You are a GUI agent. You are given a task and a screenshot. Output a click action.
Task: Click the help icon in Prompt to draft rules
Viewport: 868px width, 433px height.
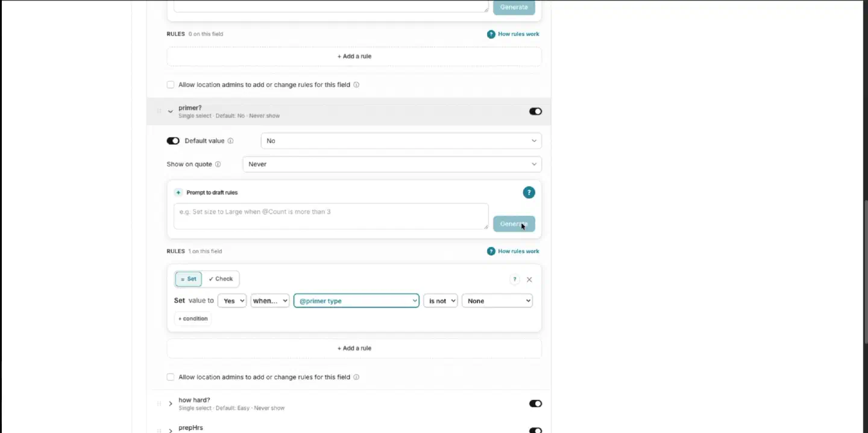(x=529, y=193)
